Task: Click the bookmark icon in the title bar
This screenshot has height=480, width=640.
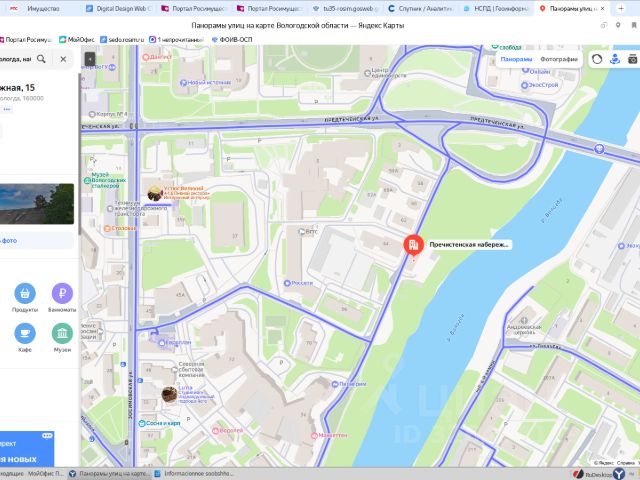Action: 634,25
